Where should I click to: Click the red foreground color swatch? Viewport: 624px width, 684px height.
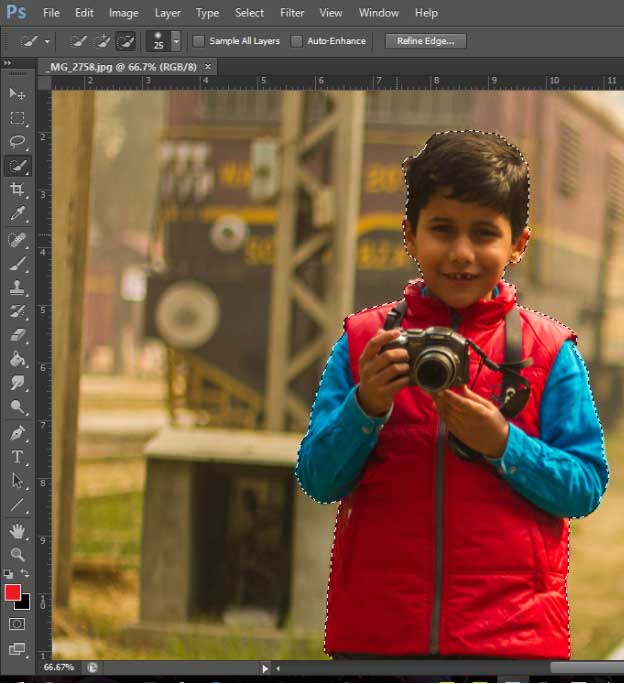12,593
